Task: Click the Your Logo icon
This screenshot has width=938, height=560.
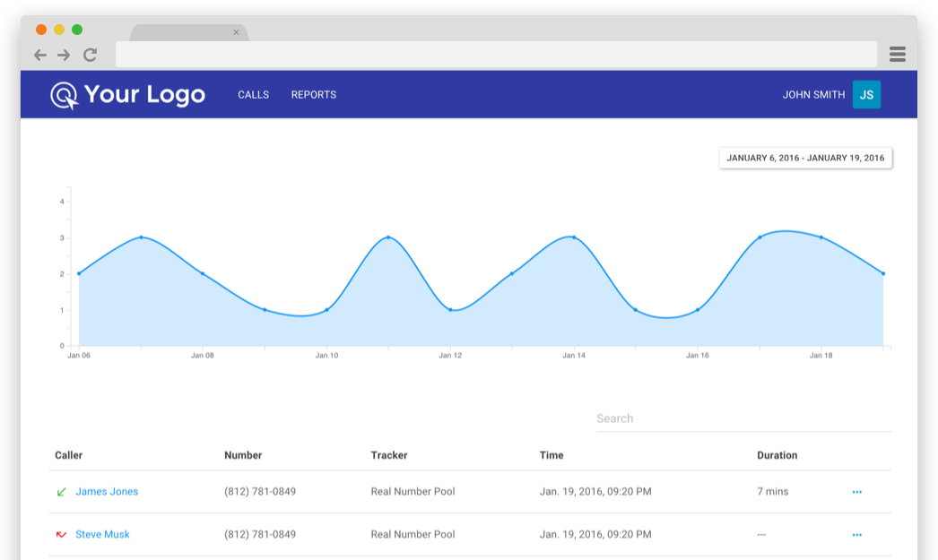Action: (x=64, y=96)
